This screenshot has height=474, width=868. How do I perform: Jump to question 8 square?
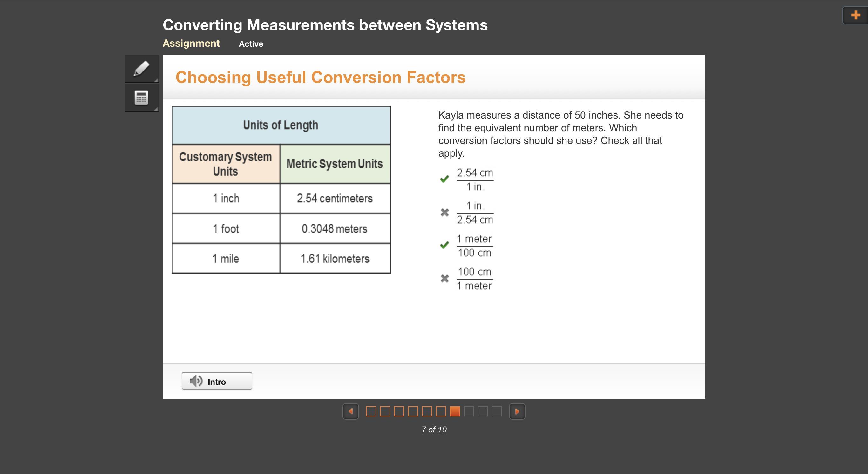469,411
